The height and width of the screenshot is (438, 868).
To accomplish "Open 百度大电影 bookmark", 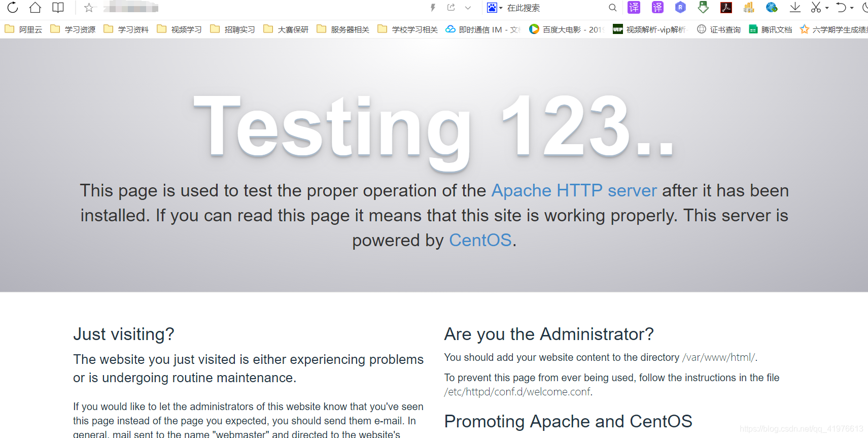I will [567, 29].
